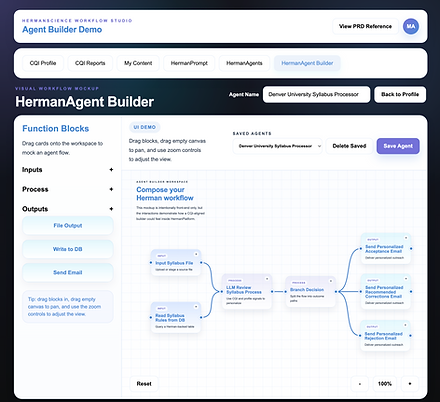Click the Rejection Email node's input port

360,336
